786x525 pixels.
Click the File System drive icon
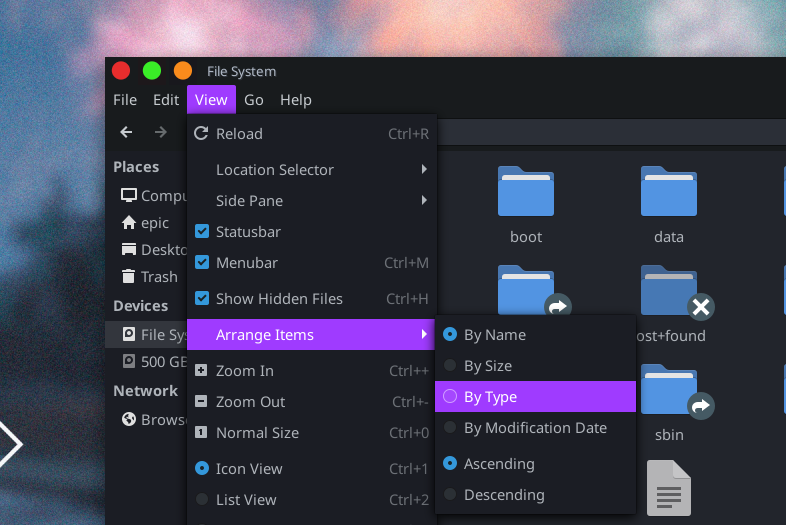[129, 334]
